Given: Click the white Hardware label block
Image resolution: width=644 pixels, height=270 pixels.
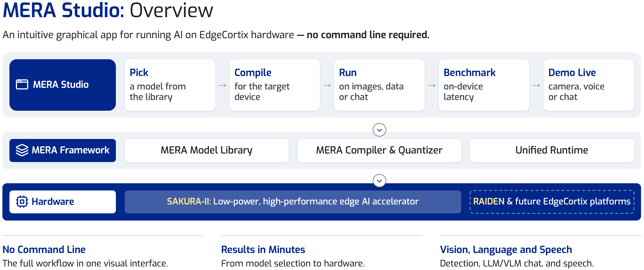Looking at the screenshot, I should [62, 202].
